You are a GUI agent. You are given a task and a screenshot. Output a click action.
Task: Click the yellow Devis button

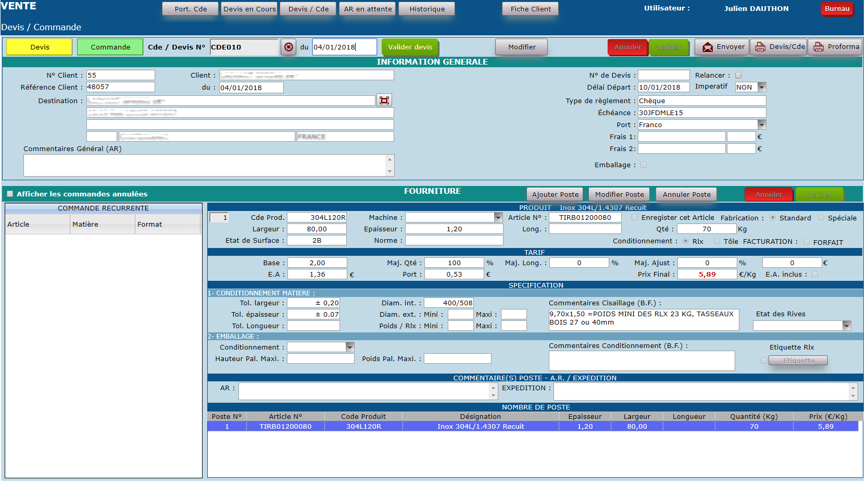click(x=40, y=47)
